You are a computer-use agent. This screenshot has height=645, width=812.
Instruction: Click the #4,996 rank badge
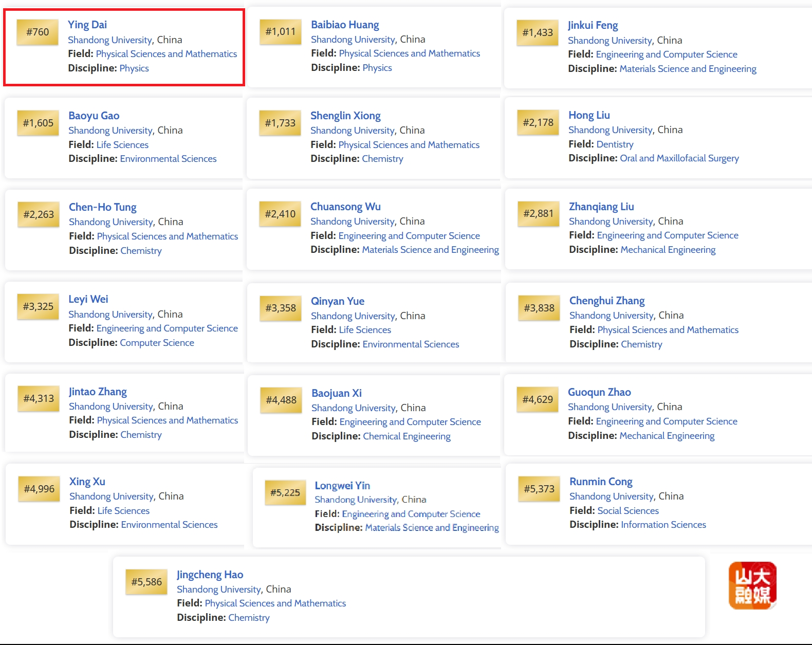39,489
